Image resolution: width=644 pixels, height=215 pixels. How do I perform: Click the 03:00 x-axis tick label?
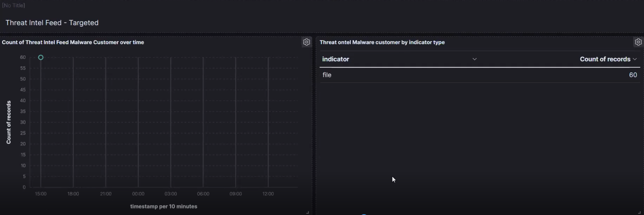click(171, 194)
